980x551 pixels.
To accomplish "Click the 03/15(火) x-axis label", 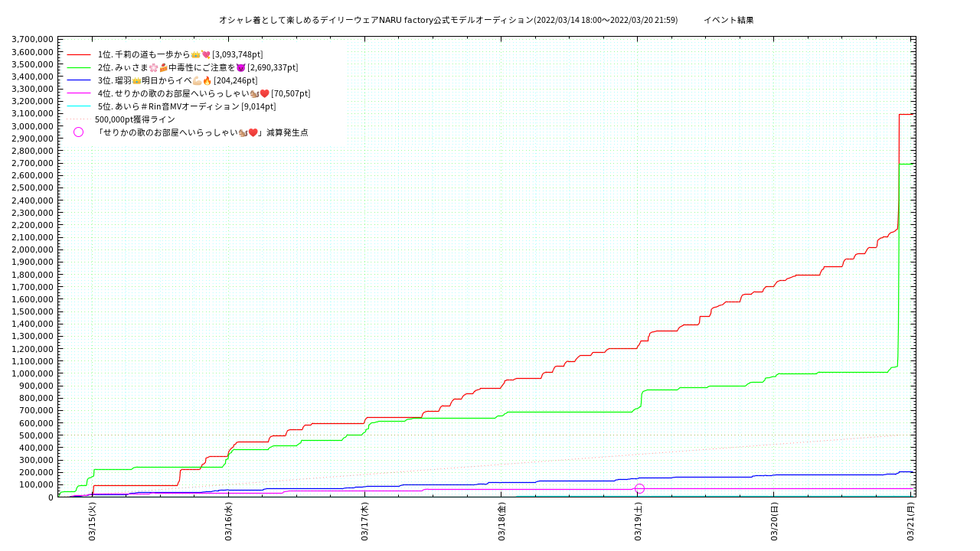I will (x=92, y=522).
